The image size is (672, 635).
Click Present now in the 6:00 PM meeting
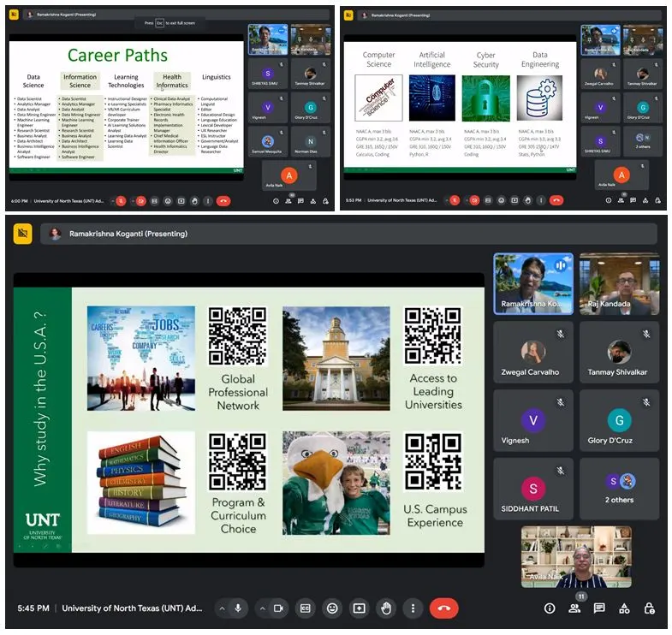[181, 201]
